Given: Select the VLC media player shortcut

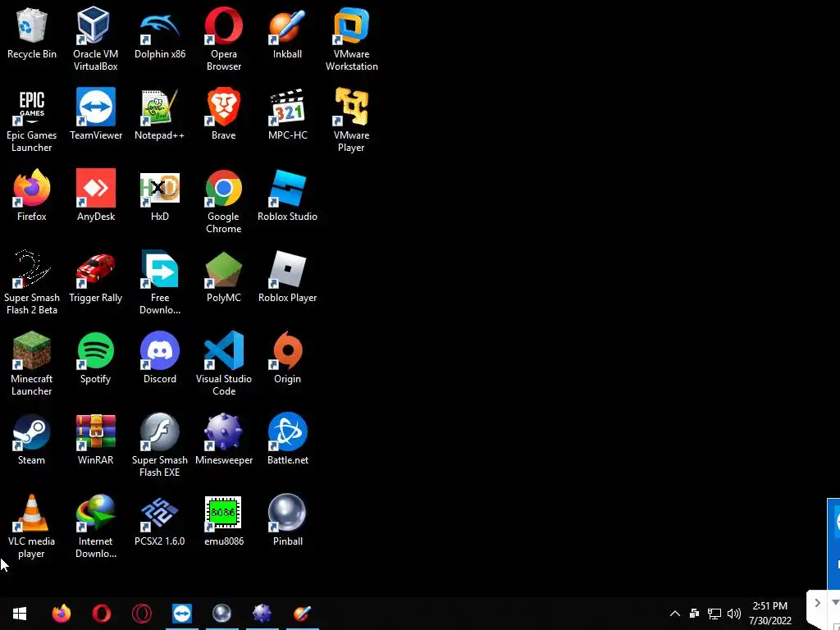Looking at the screenshot, I should [32, 527].
